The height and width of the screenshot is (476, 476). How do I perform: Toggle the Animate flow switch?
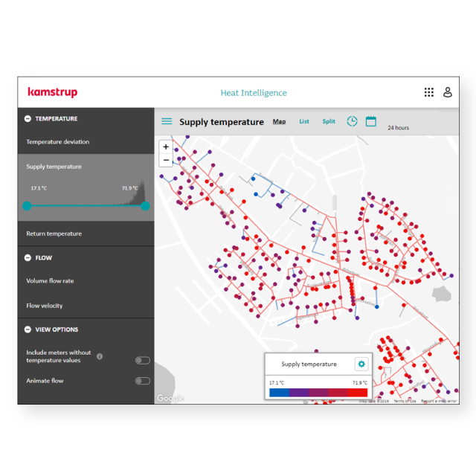[x=142, y=381]
